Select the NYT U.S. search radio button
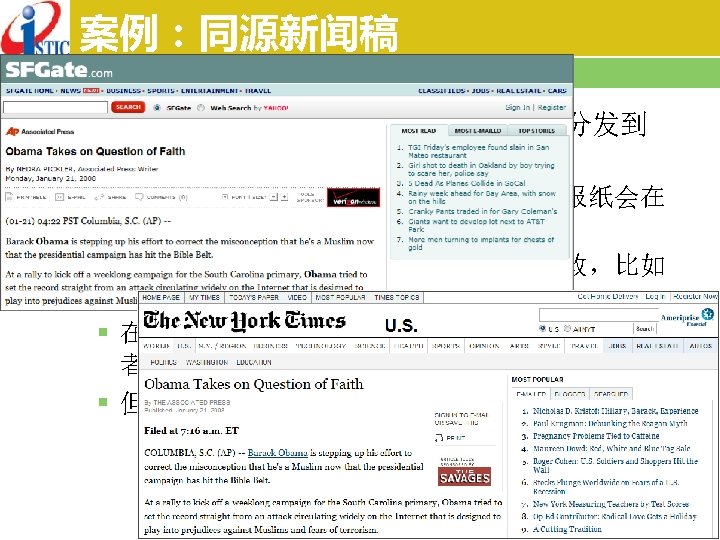This screenshot has height=540, width=720. click(542, 328)
